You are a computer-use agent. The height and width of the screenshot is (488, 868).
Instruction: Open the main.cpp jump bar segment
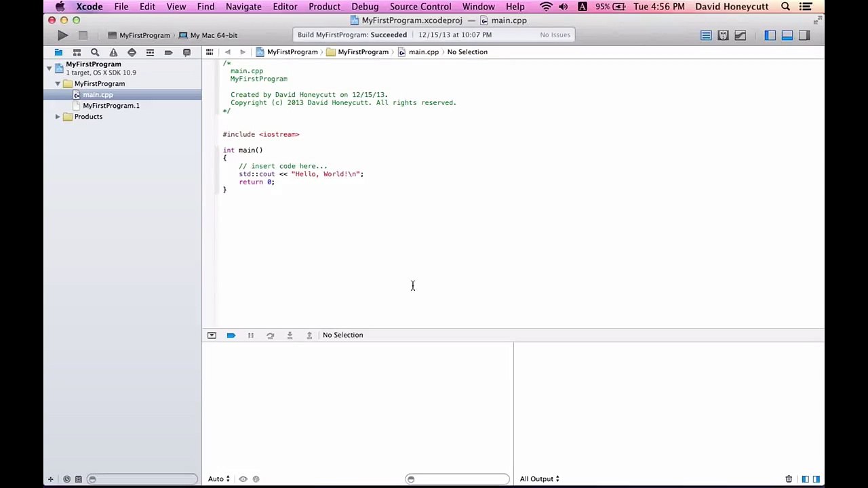pyautogui.click(x=418, y=52)
